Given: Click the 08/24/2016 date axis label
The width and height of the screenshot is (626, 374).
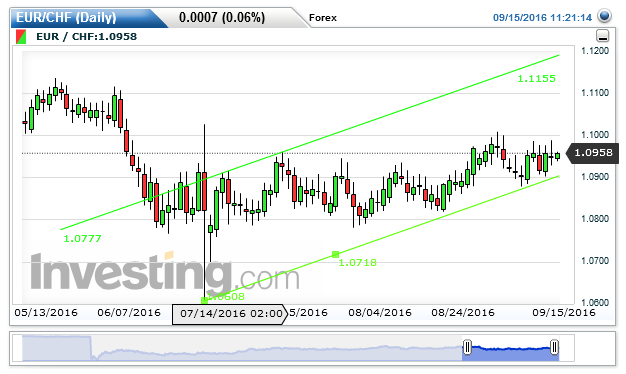Looking at the screenshot, I should pyautogui.click(x=463, y=313).
